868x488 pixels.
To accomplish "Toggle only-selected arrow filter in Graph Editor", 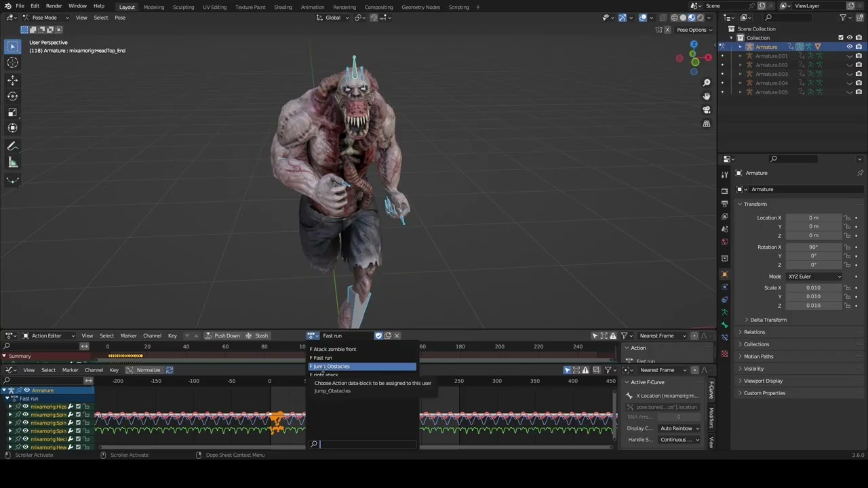I will (x=567, y=370).
